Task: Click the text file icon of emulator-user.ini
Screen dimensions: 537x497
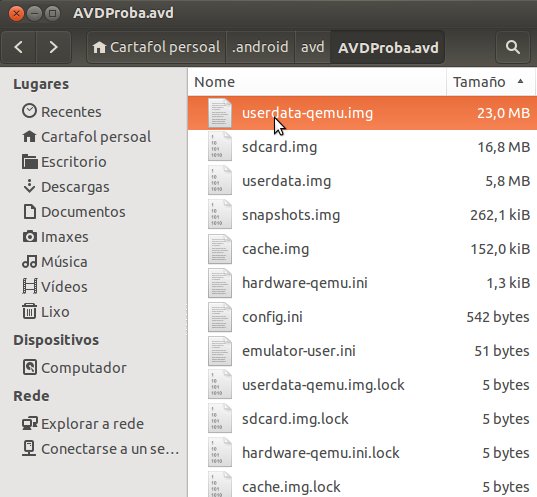Action: [x=220, y=351]
